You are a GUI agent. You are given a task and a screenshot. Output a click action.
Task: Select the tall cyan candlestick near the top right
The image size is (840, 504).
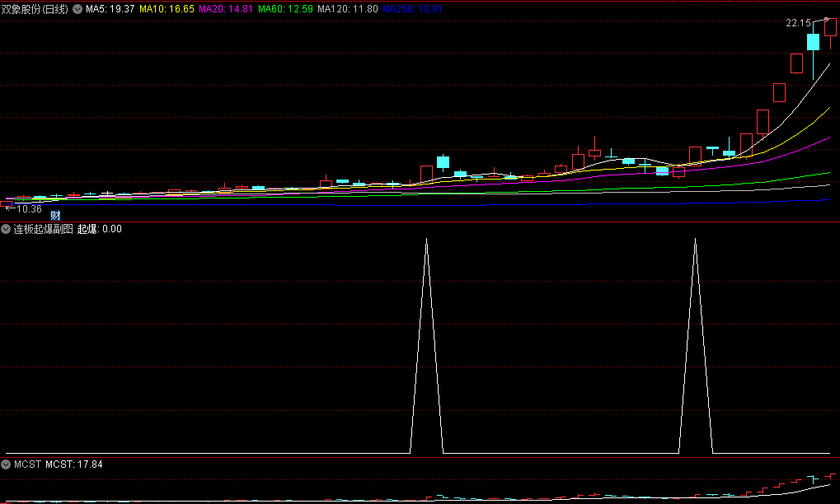(x=814, y=43)
